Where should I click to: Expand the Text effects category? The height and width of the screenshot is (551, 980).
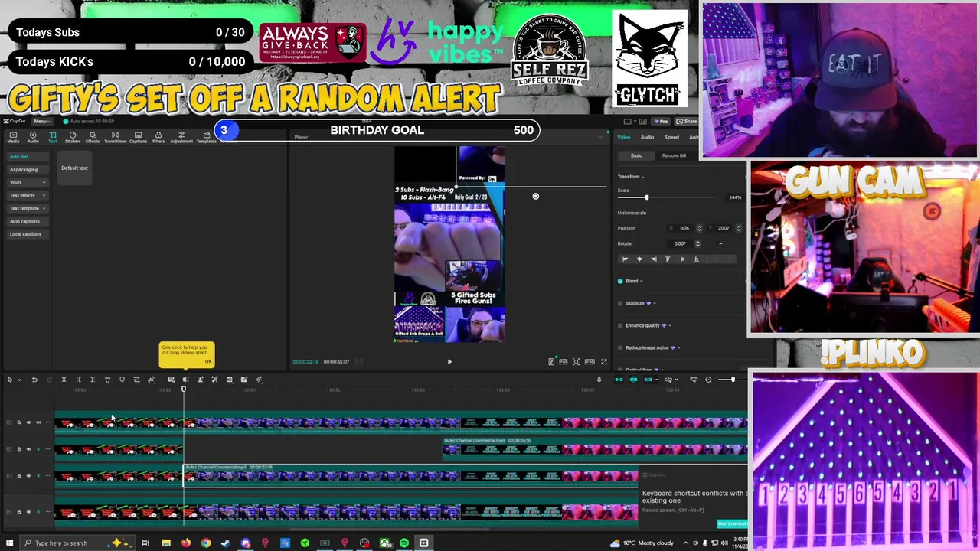click(26, 195)
